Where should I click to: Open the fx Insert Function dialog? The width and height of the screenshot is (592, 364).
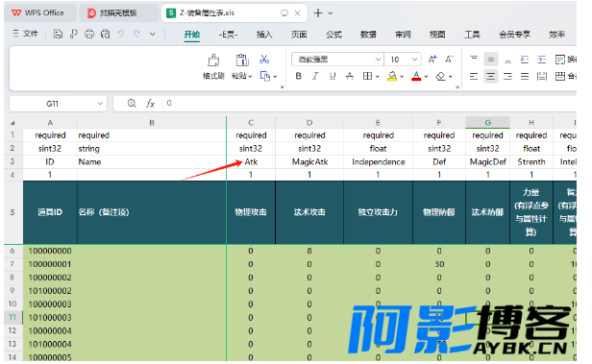pos(150,104)
